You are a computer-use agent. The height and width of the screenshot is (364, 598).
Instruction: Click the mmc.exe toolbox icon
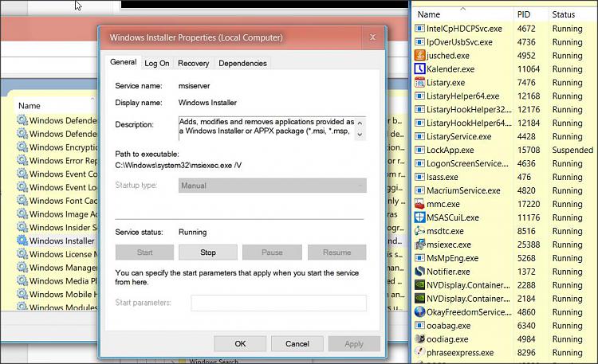coord(419,204)
